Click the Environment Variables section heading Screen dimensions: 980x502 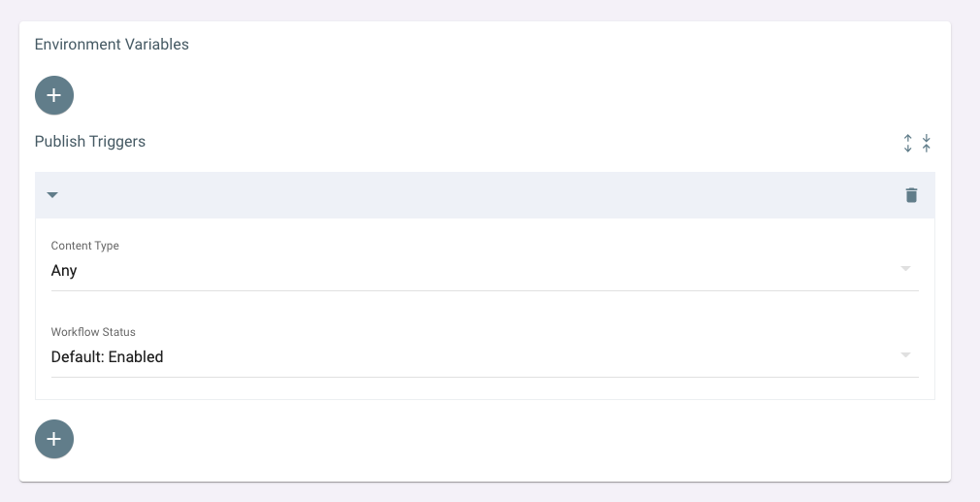(112, 45)
